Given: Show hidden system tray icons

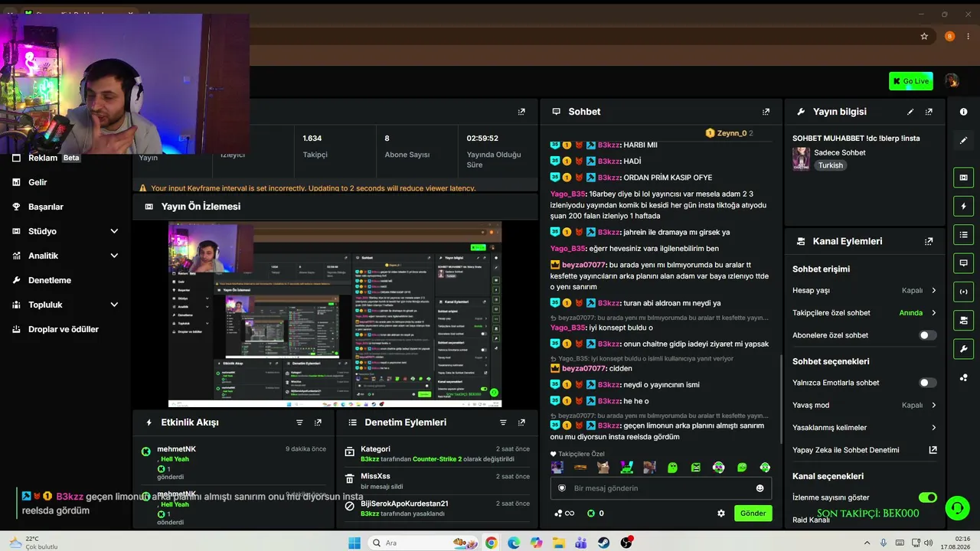Looking at the screenshot, I should pos(867,543).
